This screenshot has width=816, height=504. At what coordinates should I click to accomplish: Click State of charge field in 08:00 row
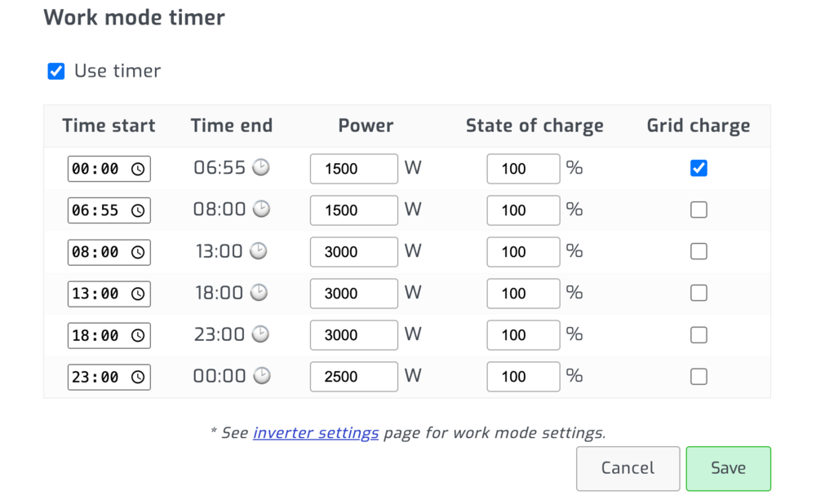[523, 252]
